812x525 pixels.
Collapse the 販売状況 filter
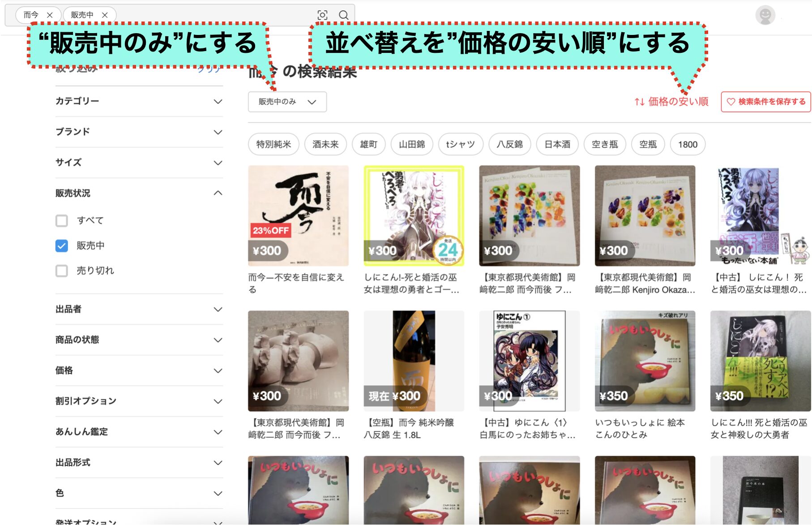pyautogui.click(x=139, y=193)
